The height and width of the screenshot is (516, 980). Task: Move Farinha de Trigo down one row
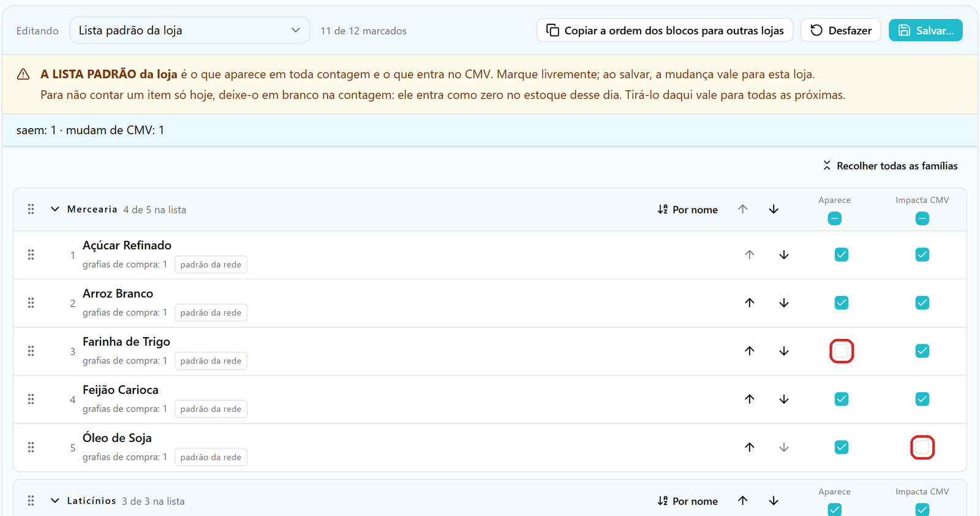(784, 351)
